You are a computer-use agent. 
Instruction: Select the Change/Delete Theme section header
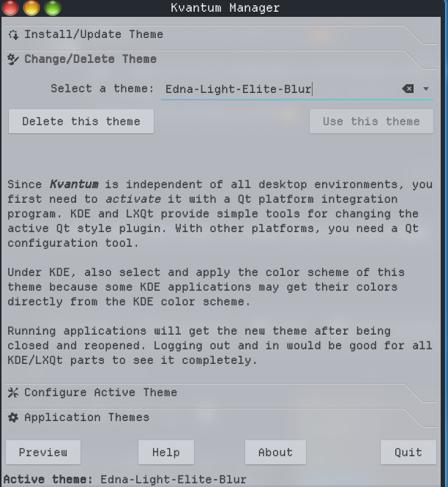tap(90, 59)
